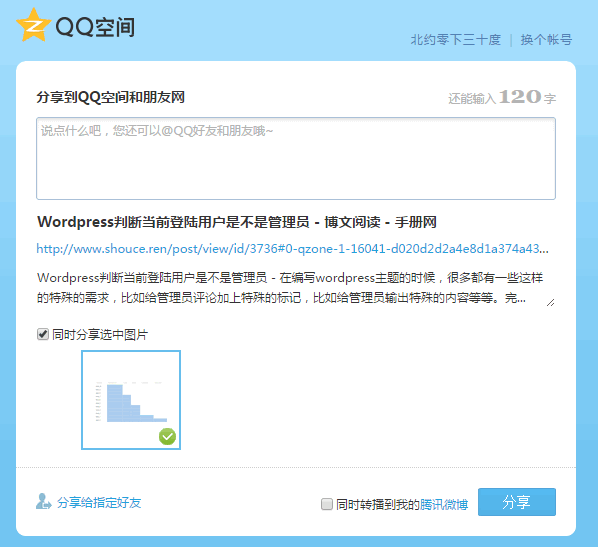The image size is (598, 547).
Task: Select the bar chart image thumbnail
Action: point(131,400)
